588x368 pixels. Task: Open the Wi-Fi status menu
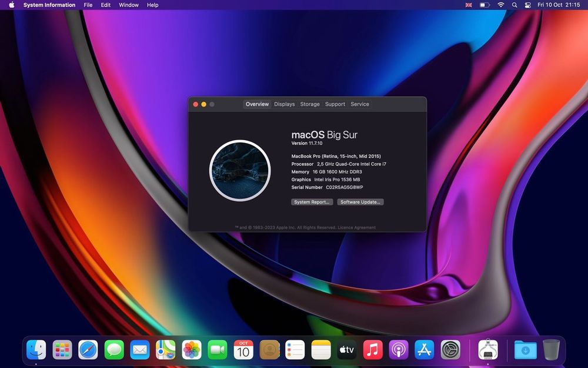[x=500, y=5]
